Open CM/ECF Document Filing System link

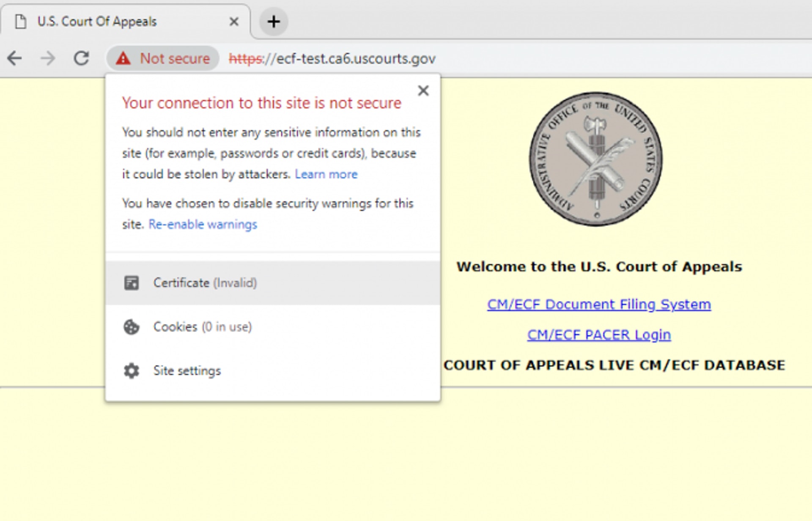[x=599, y=304]
